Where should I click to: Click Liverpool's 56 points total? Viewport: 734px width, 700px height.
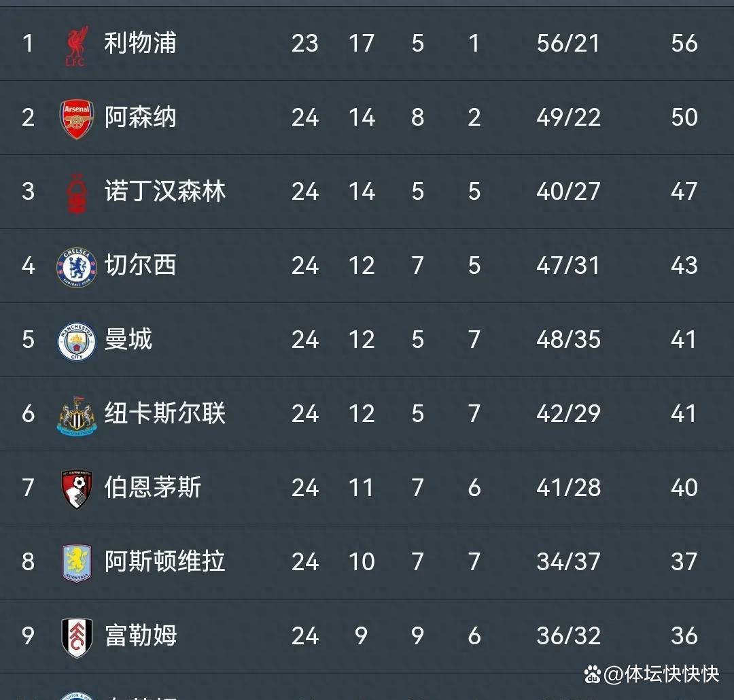point(684,43)
